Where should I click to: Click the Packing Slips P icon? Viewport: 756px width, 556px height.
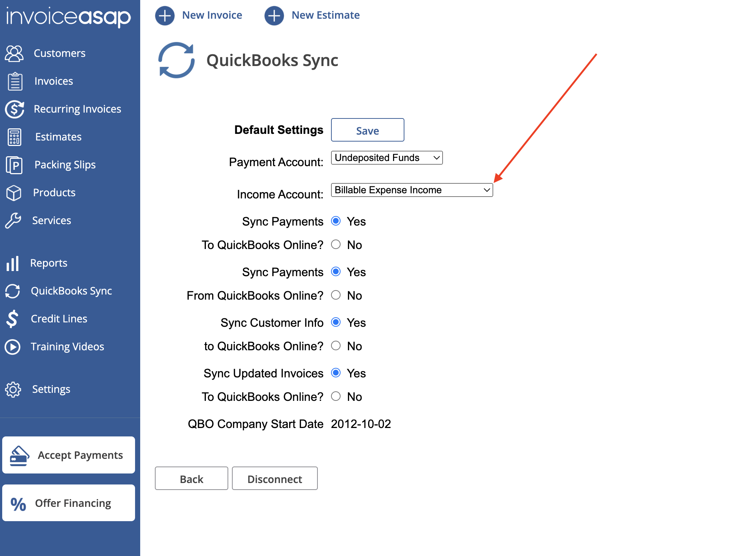coord(14,165)
